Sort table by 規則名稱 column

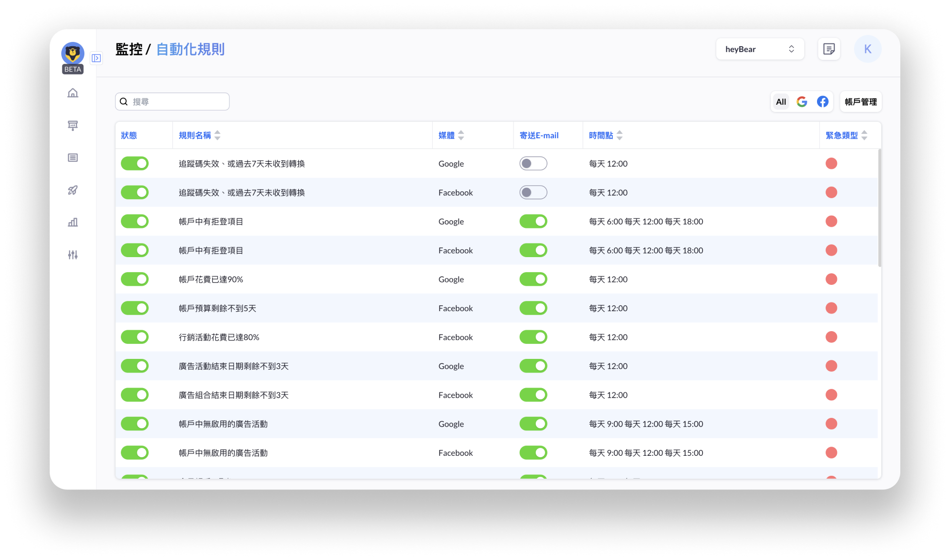pos(217,135)
